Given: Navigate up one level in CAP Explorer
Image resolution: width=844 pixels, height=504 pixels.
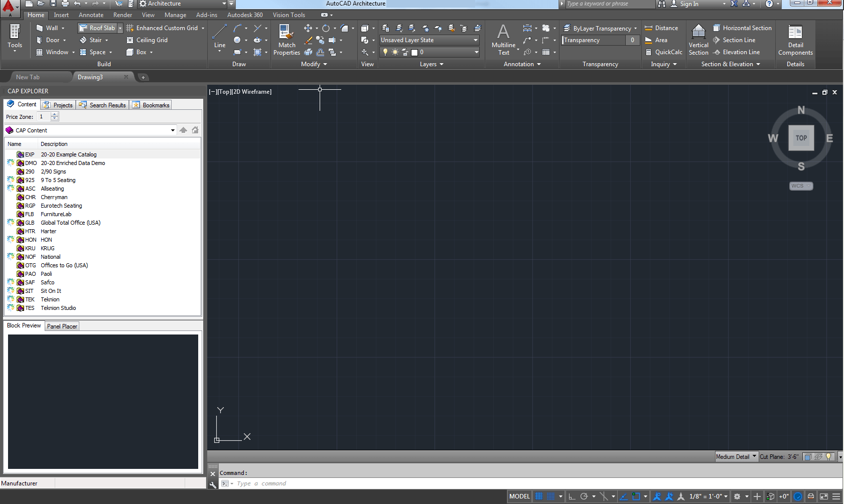Looking at the screenshot, I should (183, 130).
